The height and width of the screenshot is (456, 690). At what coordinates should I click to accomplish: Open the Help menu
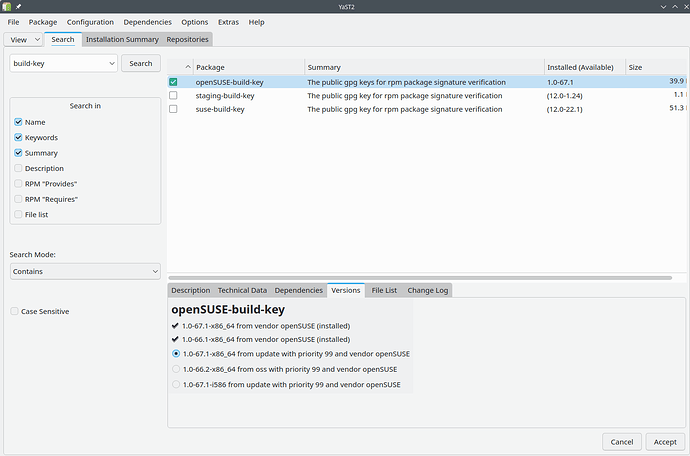click(x=256, y=22)
